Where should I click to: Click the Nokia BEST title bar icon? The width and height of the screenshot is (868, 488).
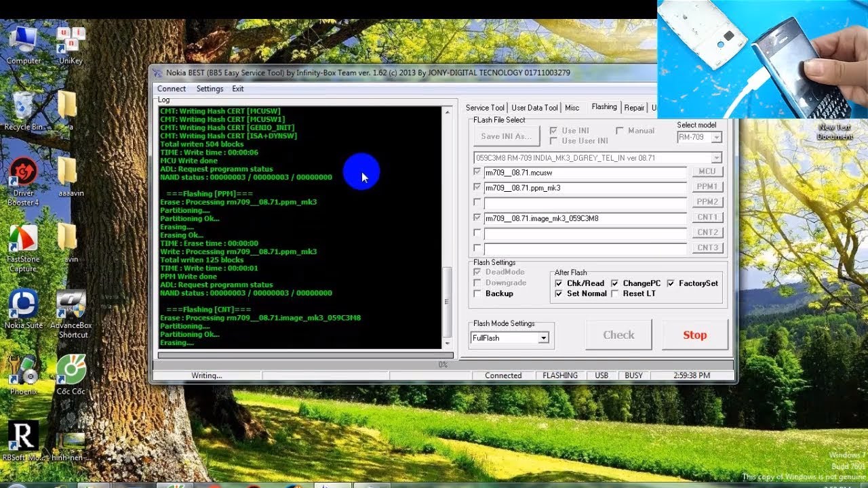coord(158,73)
